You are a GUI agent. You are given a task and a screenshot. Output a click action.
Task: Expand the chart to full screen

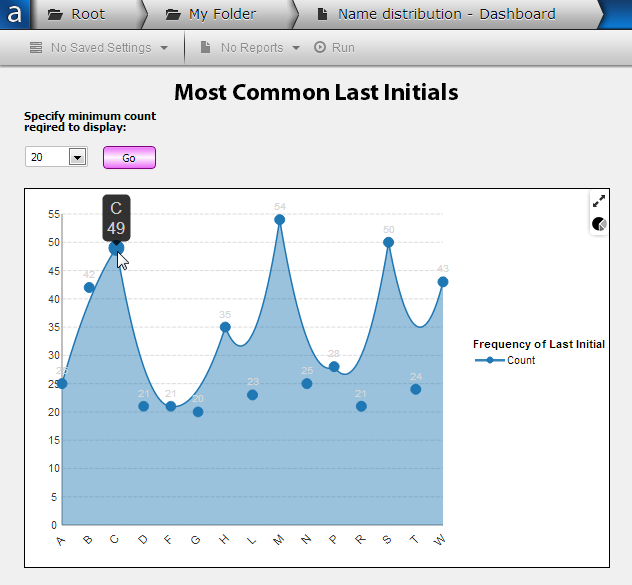click(599, 201)
